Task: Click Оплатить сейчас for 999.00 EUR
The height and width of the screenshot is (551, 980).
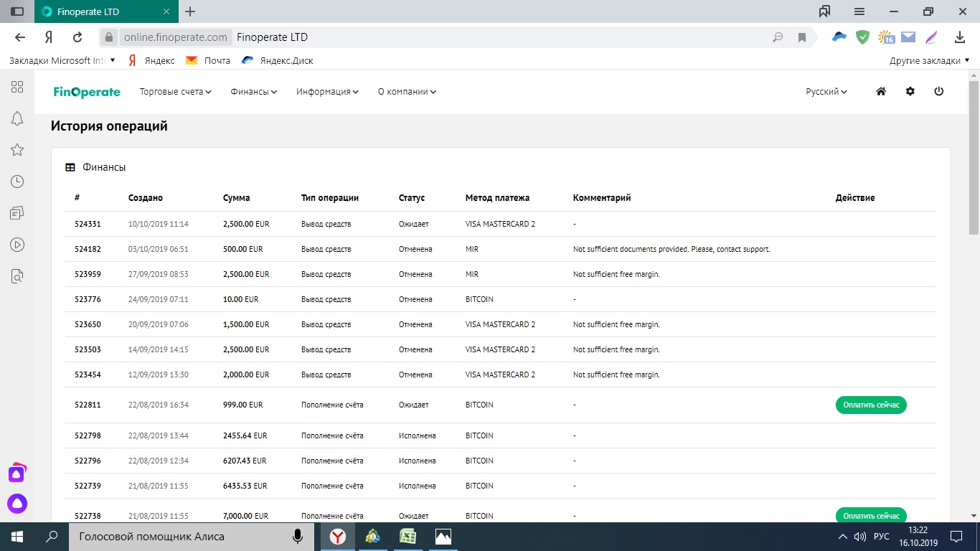Action: tap(871, 405)
